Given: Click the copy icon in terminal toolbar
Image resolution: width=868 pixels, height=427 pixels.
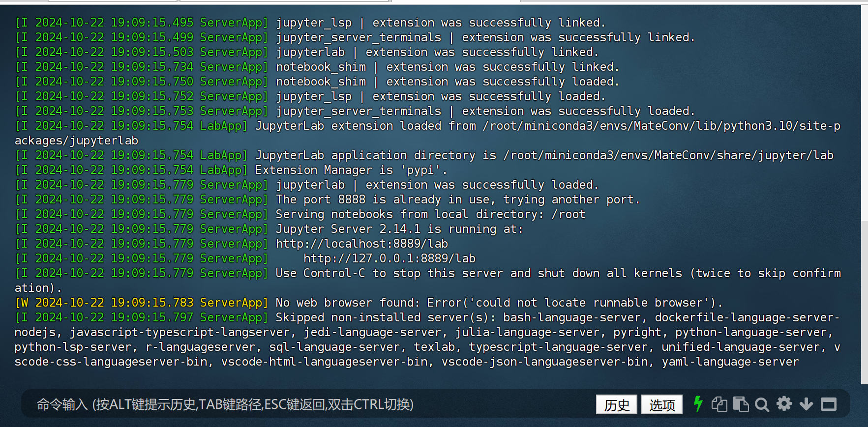Looking at the screenshot, I should tap(719, 404).
